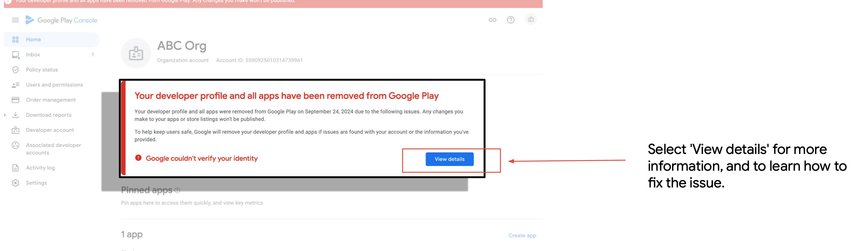This screenshot has width=868, height=251.
Task: Click the Policy status shield icon
Action: click(x=16, y=70)
